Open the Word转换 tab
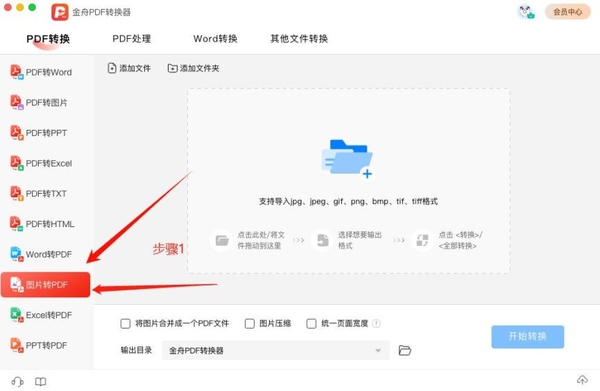Screen dimensions: 600x391 point(215,39)
